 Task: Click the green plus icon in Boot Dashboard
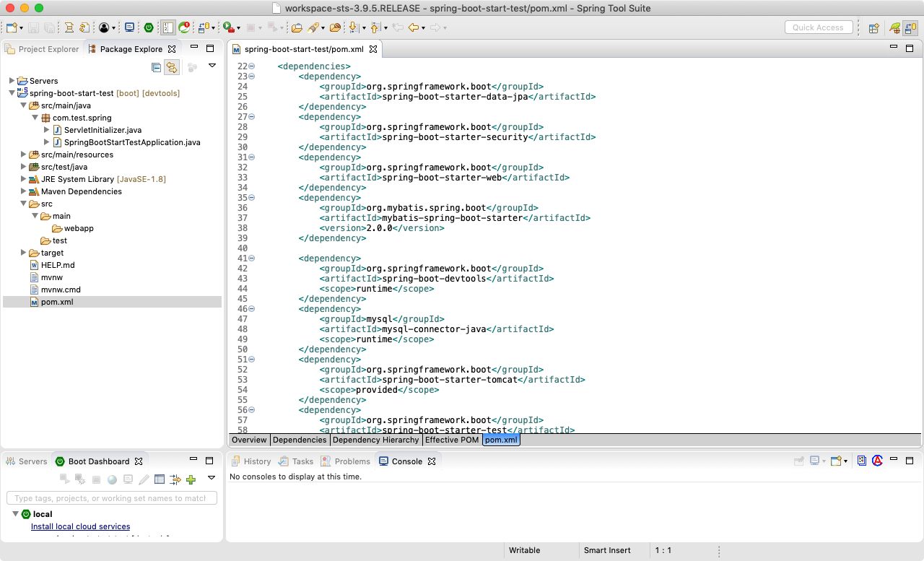pos(191,479)
